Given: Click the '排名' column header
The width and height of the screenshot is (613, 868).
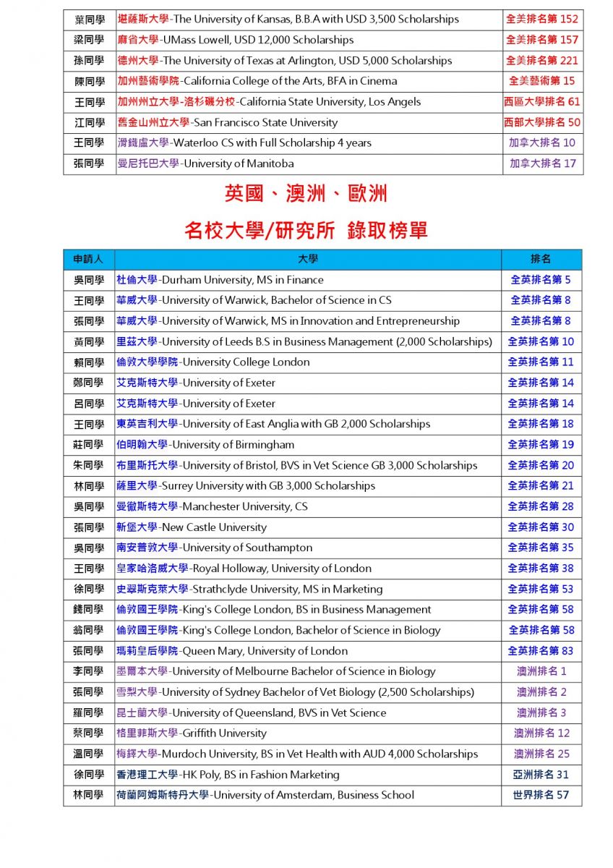Looking at the screenshot, I should pyautogui.click(x=541, y=259).
